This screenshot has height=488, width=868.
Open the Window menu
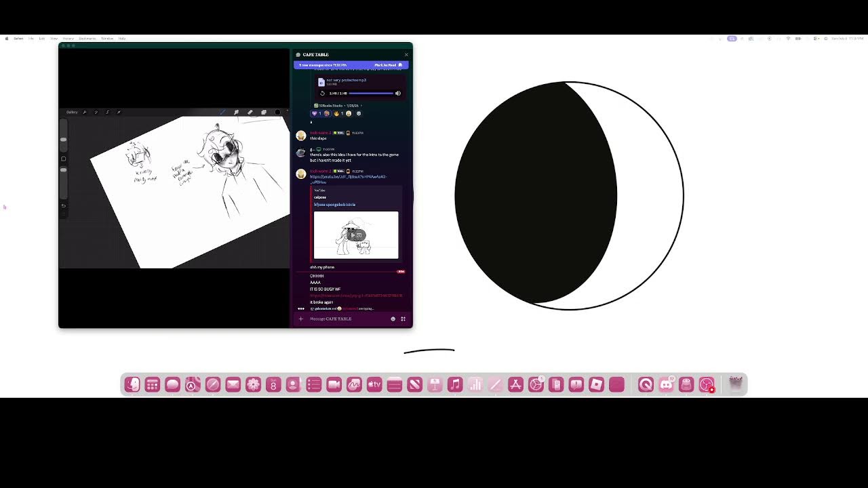[107, 39]
